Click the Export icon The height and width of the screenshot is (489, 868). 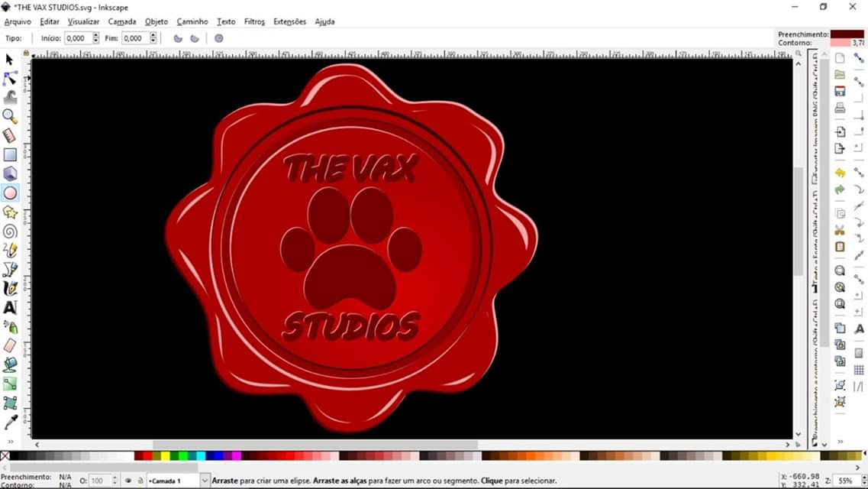[840, 148]
